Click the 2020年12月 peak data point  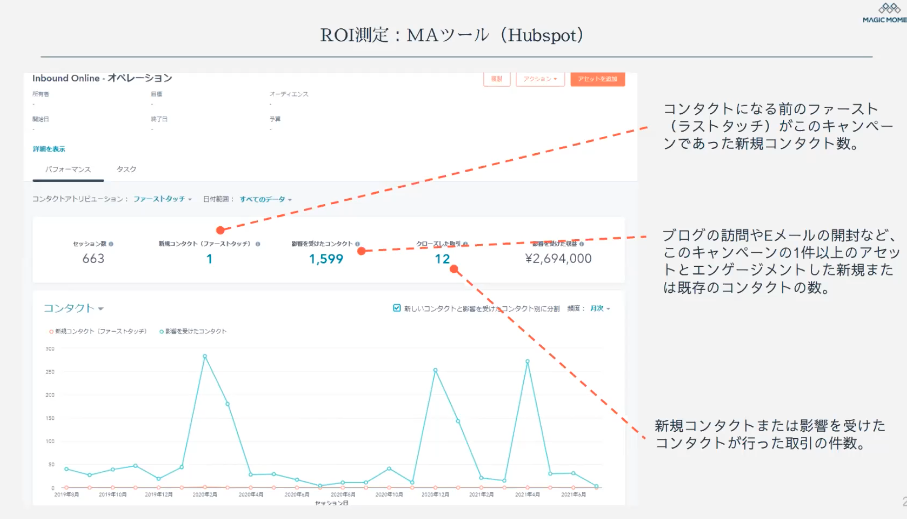(x=435, y=370)
